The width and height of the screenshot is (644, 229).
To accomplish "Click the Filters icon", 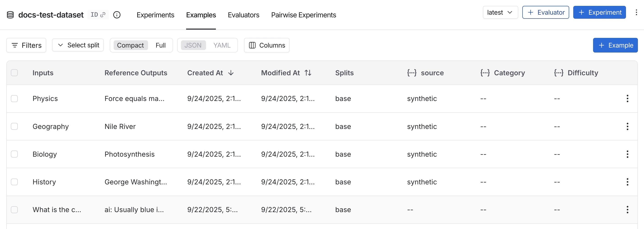I will click(15, 45).
